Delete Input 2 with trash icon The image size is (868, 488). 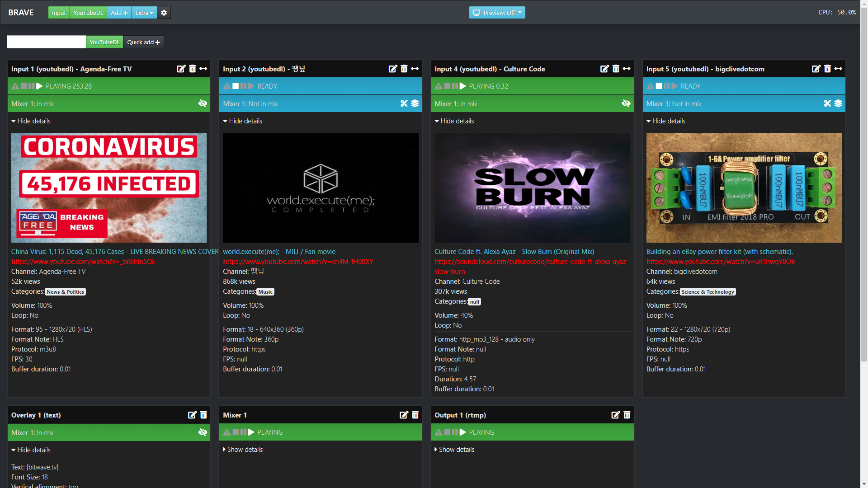tap(404, 69)
